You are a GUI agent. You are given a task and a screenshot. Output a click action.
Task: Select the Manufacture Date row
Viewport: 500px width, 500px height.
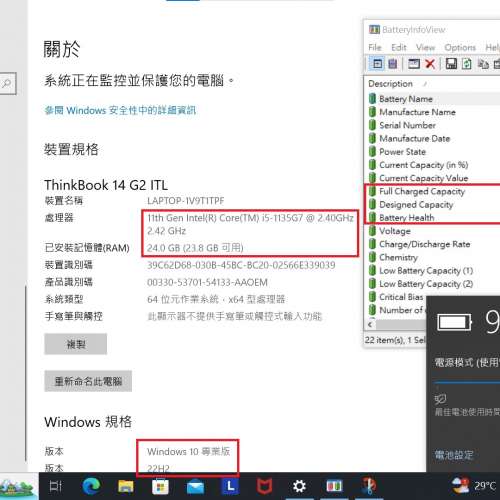tap(433, 138)
